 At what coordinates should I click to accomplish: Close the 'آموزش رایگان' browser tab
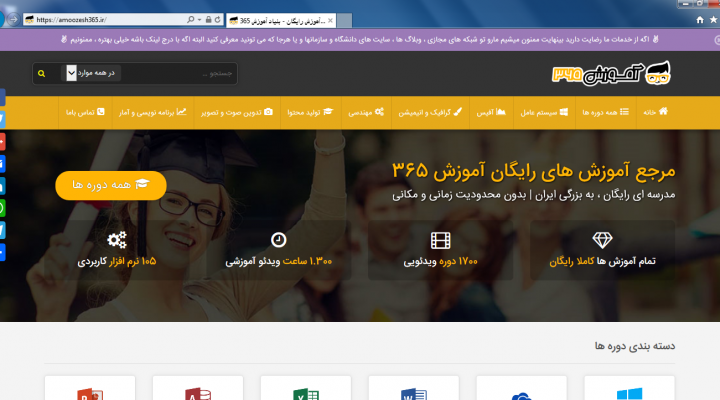pos(330,20)
